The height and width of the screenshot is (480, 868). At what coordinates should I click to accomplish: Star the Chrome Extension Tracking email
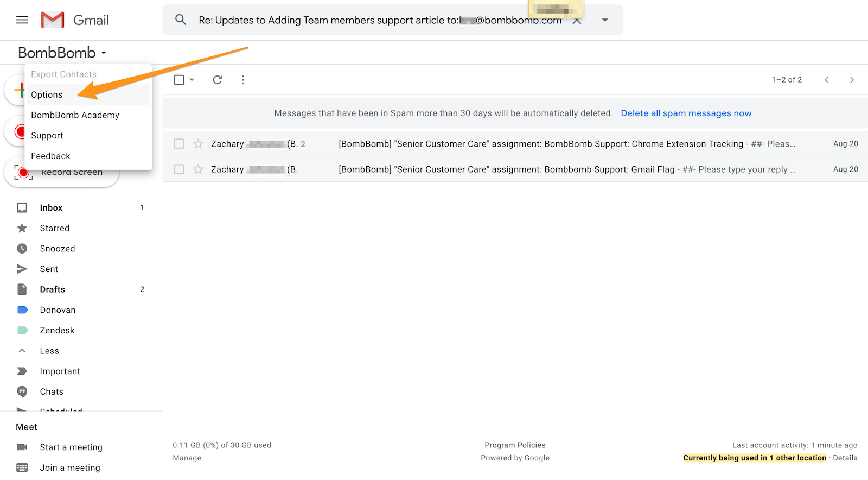(x=199, y=144)
